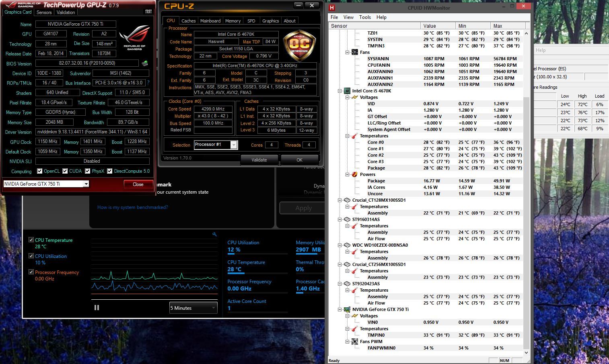Click the Close button in GPU-Z
Screen dimensions: 609x364
coord(138,184)
